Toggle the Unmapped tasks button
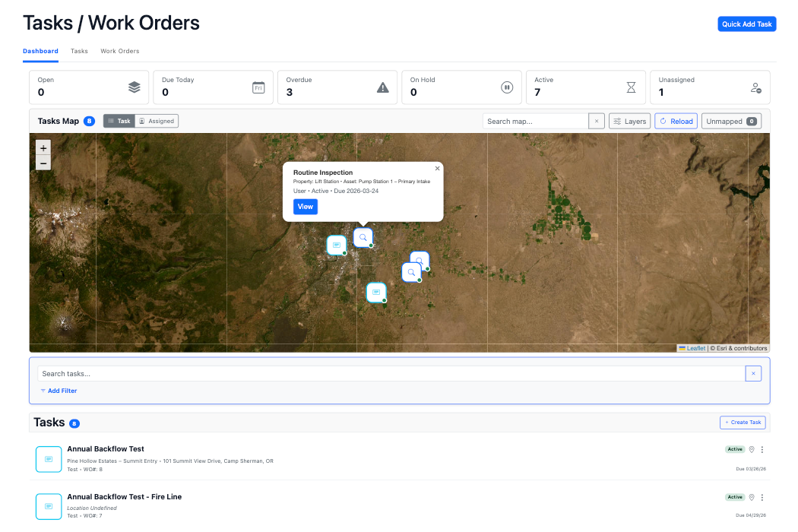 [x=731, y=121]
